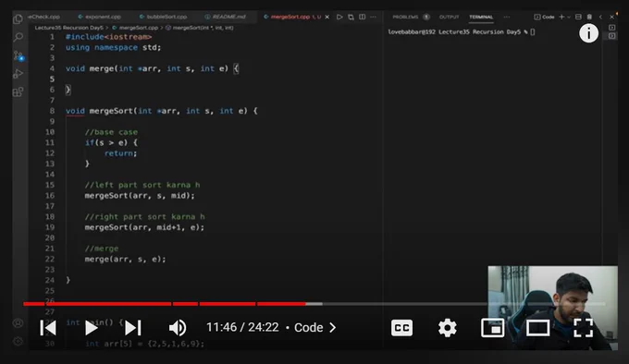Skip to the next video
The height and width of the screenshot is (364, 629).
pos(133,328)
